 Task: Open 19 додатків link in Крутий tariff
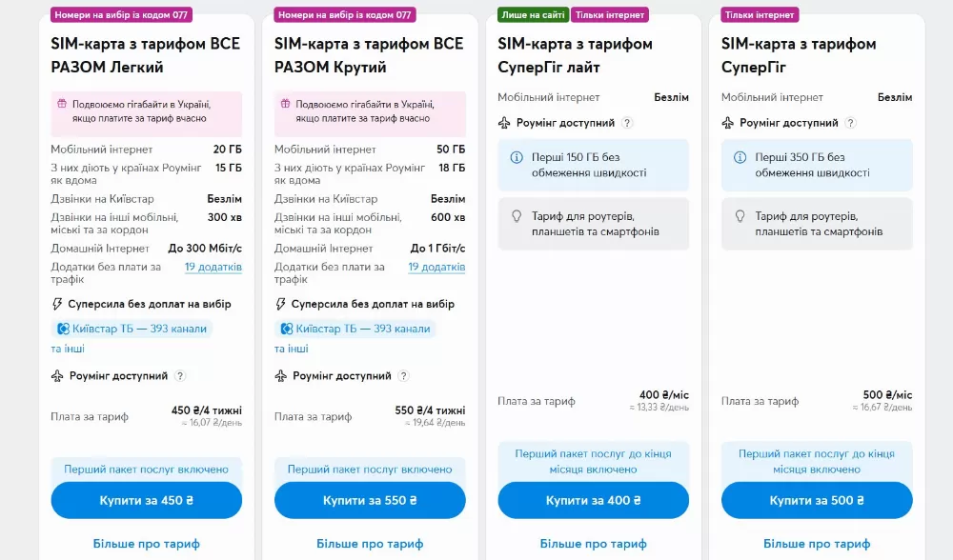pyautogui.click(x=436, y=267)
